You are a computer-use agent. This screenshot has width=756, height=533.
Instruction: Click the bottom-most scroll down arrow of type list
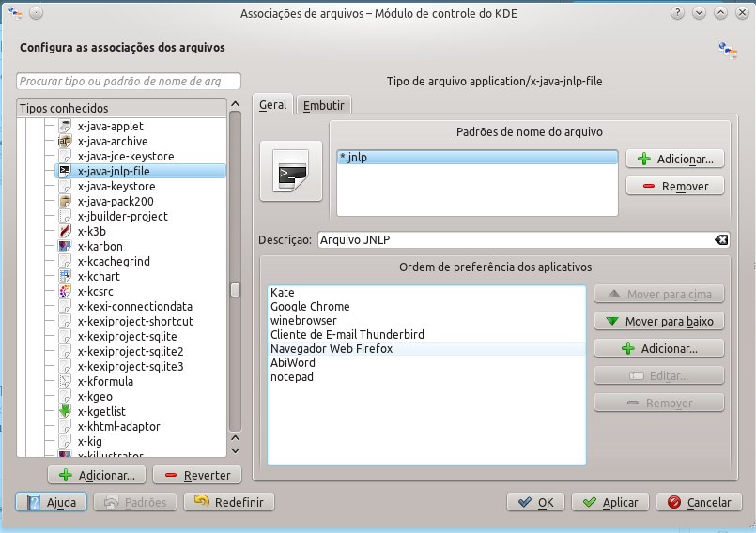click(236, 451)
